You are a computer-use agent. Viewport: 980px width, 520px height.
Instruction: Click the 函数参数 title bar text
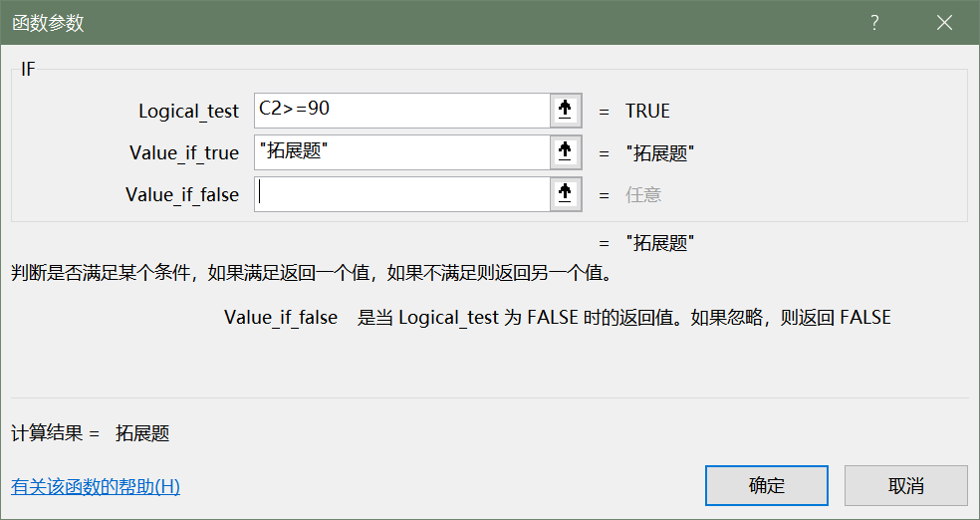pyautogui.click(x=48, y=23)
